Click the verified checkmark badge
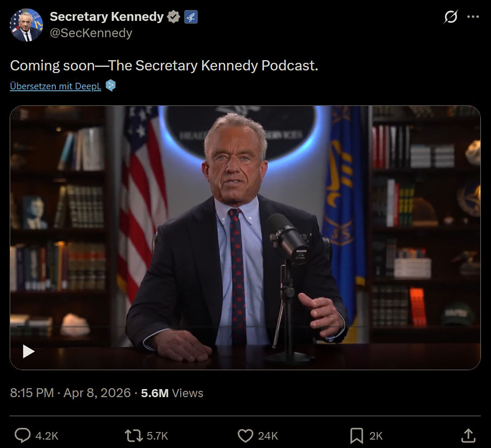 174,17
